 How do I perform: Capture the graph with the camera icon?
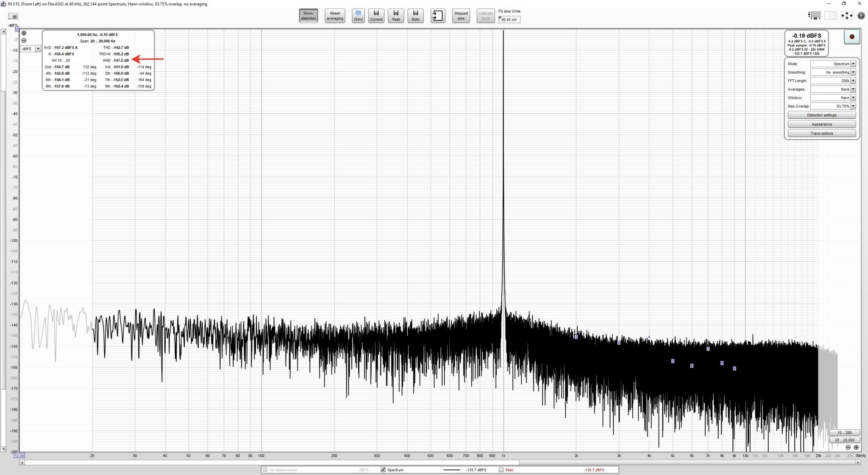[x=13, y=16]
